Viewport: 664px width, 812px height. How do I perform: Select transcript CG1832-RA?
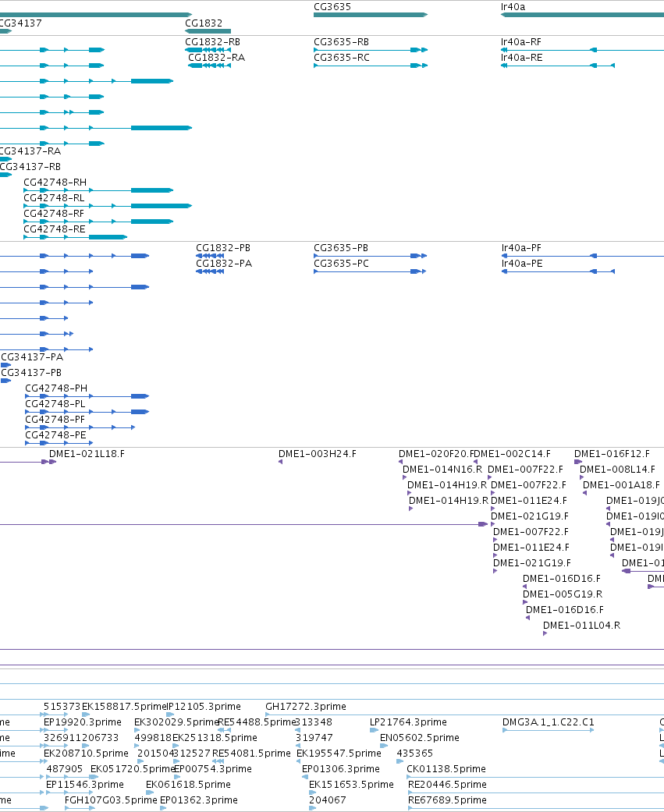[216, 58]
